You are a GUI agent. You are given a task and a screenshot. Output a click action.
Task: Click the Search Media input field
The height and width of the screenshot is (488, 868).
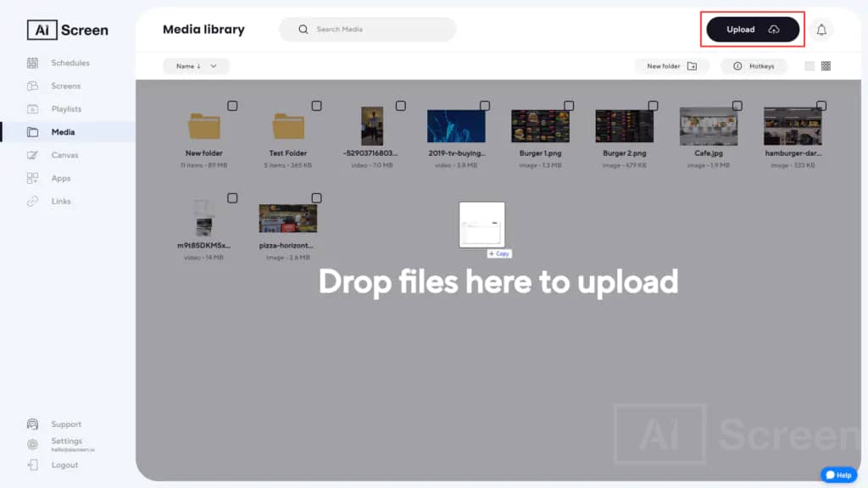(368, 30)
